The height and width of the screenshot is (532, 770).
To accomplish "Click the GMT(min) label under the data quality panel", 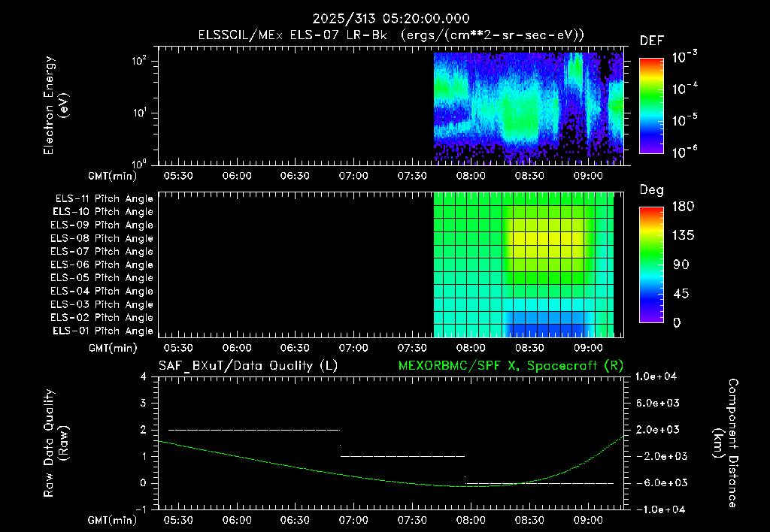I will pos(112,520).
